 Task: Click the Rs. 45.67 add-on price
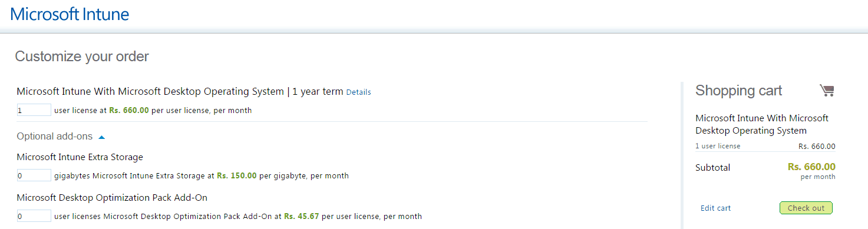tap(302, 216)
